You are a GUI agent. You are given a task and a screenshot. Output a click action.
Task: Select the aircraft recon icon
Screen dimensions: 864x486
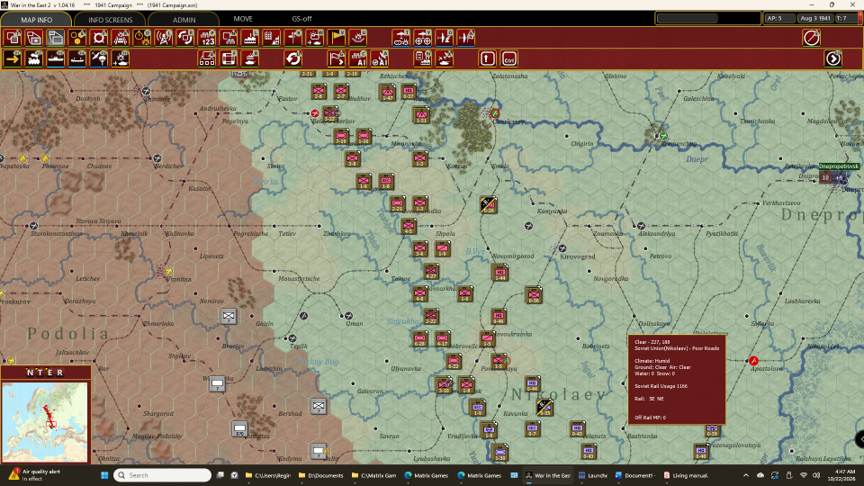[x=444, y=38]
